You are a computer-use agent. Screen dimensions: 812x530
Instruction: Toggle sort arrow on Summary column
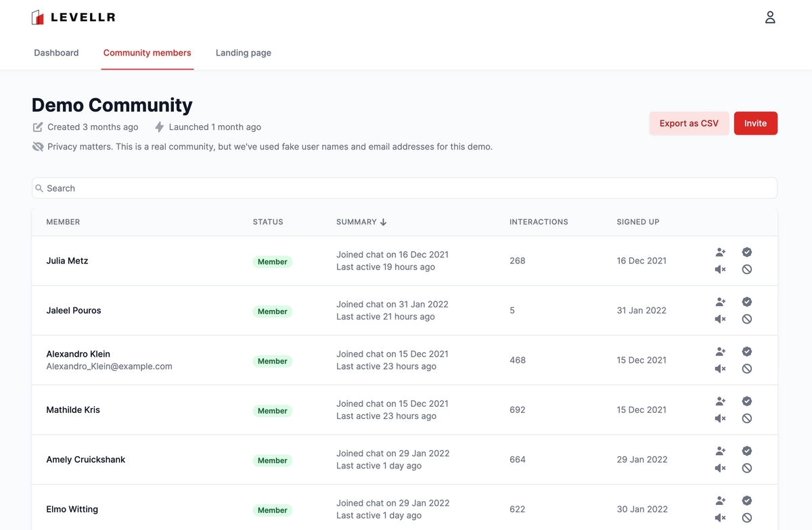[383, 222]
